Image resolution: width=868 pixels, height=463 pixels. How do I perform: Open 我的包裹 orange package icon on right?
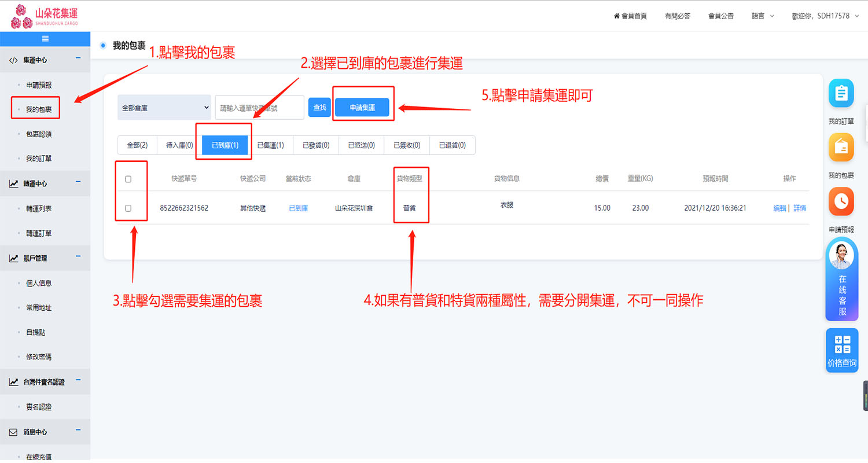pyautogui.click(x=841, y=148)
